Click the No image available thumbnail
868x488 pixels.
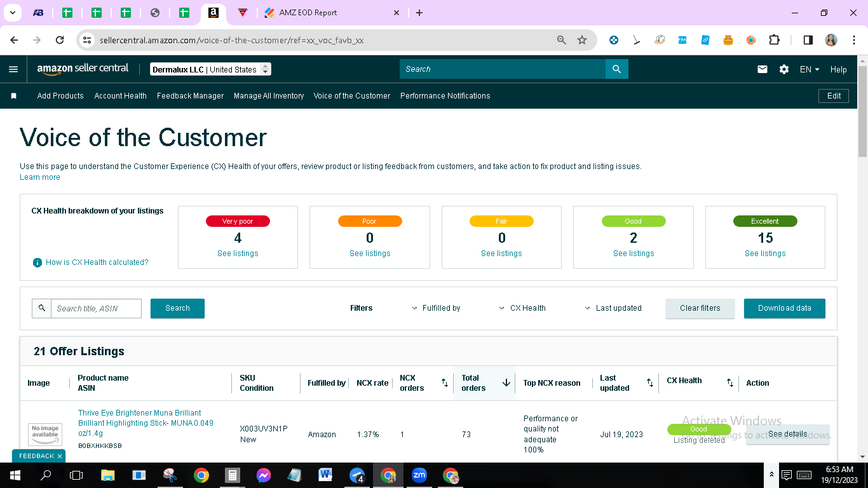(x=45, y=435)
